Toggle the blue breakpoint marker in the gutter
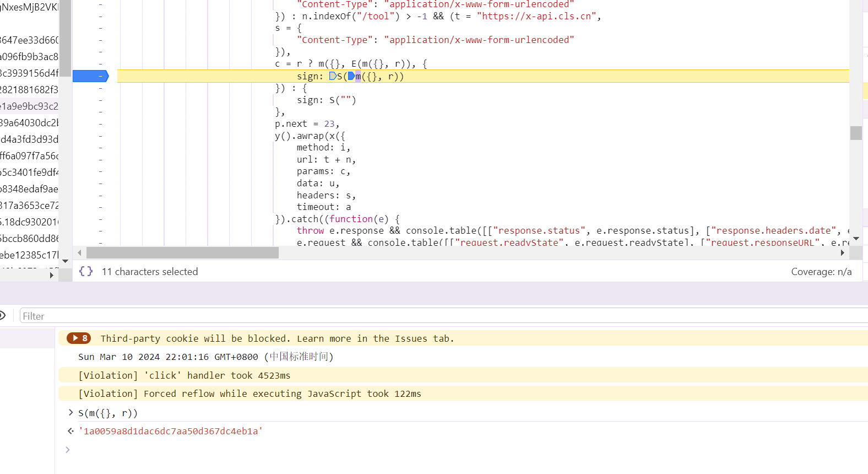 pos(91,76)
